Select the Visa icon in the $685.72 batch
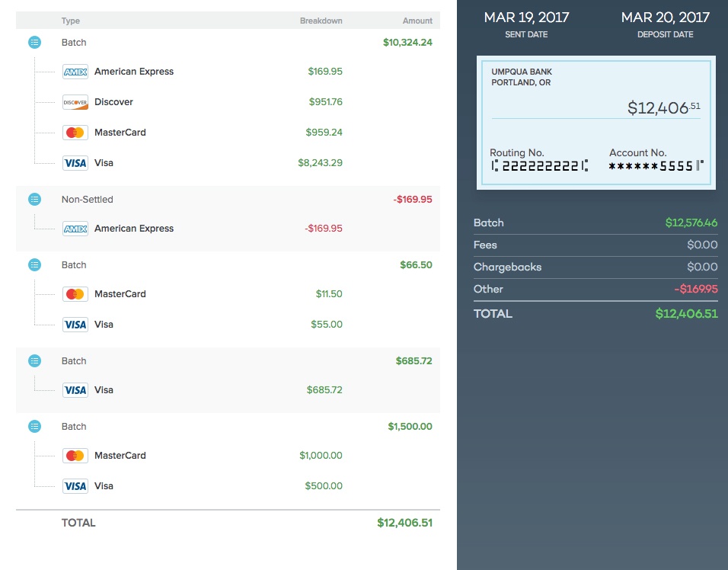The width and height of the screenshot is (728, 570). point(75,389)
